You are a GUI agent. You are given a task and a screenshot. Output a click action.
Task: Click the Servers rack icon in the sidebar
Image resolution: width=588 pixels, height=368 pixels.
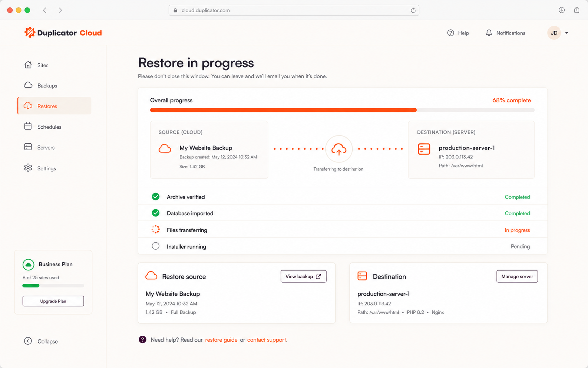pyautogui.click(x=28, y=147)
